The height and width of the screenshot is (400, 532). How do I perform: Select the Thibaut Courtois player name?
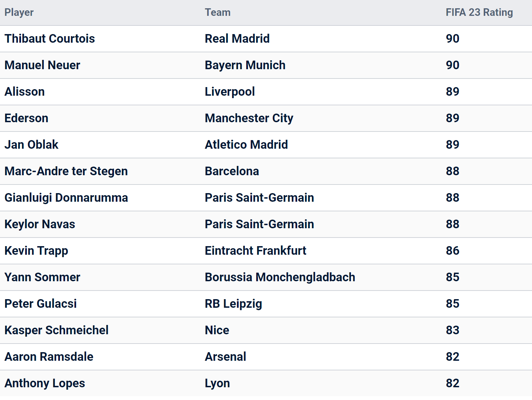coord(50,39)
